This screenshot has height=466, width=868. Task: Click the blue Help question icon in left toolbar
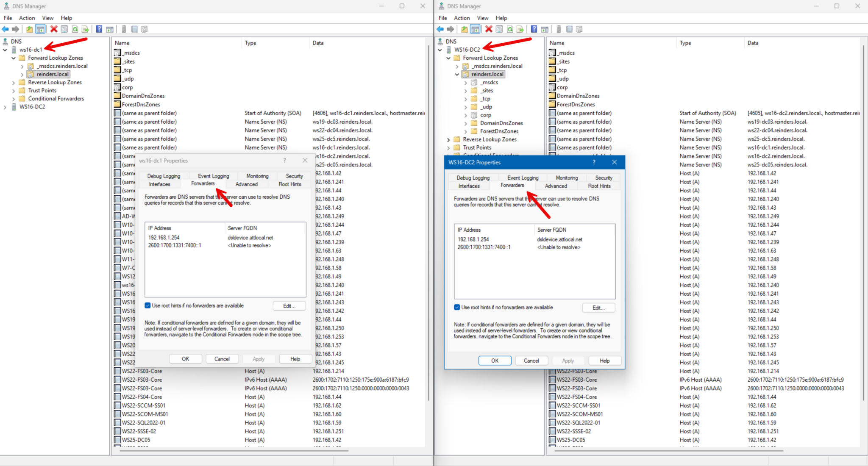(99, 29)
